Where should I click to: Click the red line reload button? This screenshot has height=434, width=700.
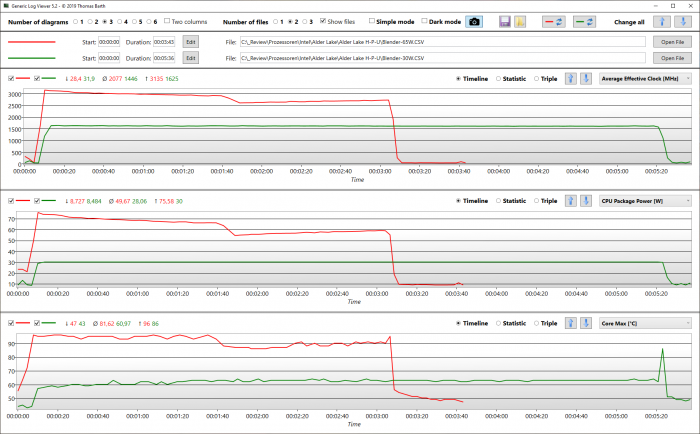(x=554, y=21)
